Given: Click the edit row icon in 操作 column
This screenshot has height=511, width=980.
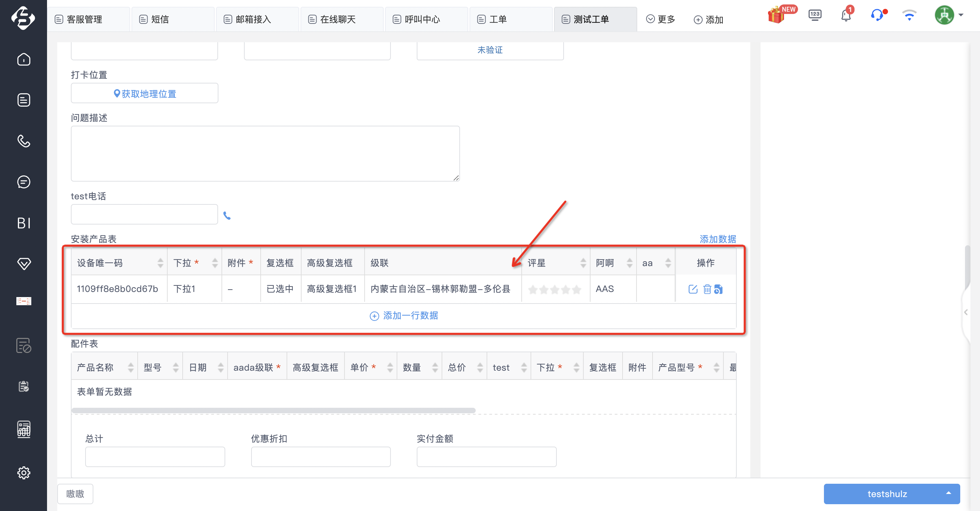Looking at the screenshot, I should 693,289.
